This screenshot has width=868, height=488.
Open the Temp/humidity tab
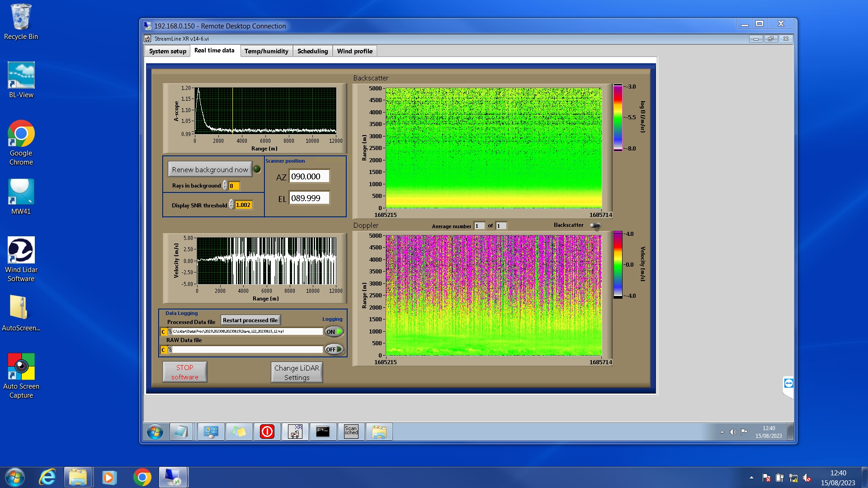[x=266, y=51]
